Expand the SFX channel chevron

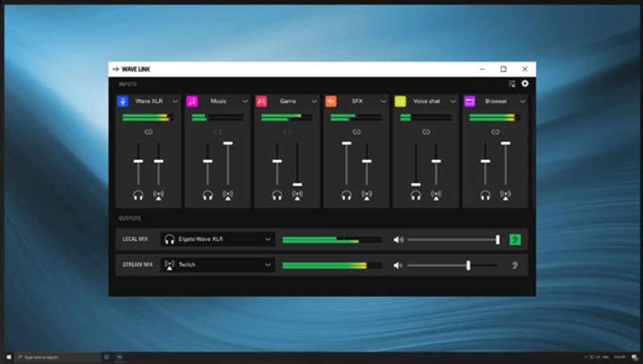click(x=384, y=101)
